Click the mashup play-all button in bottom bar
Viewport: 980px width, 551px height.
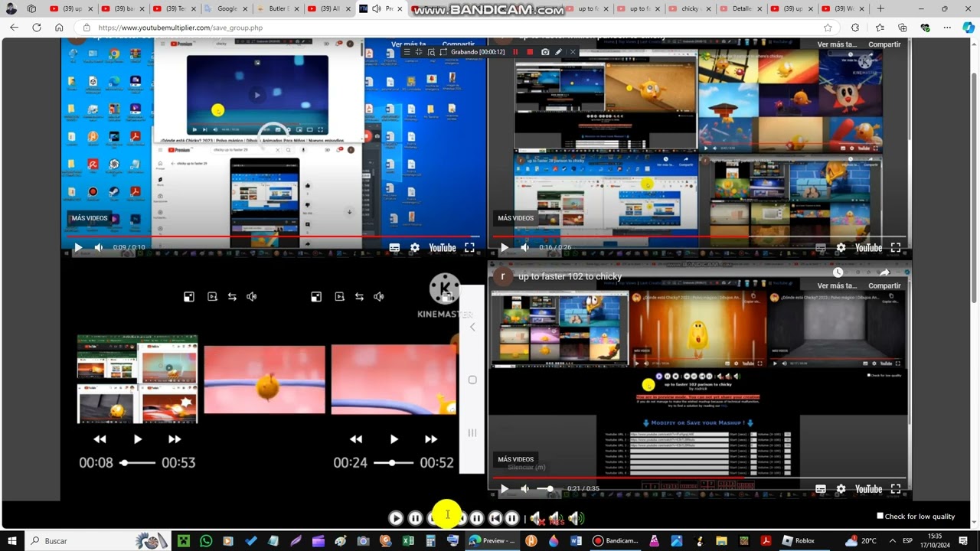[396, 518]
